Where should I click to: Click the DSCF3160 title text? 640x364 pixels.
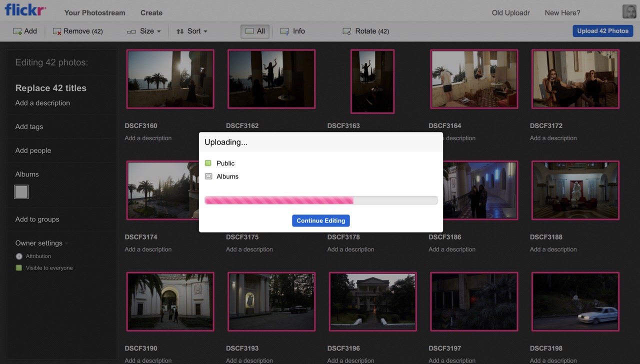tap(141, 125)
